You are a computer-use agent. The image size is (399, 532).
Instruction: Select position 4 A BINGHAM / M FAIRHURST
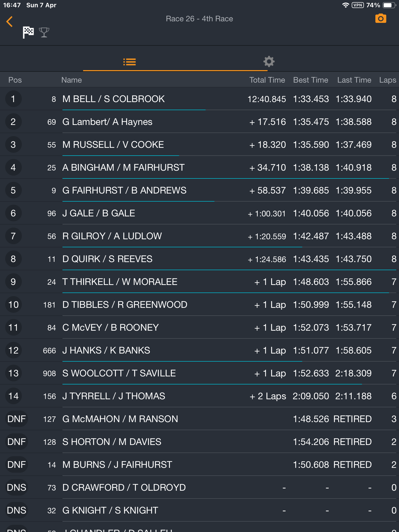[x=199, y=167]
